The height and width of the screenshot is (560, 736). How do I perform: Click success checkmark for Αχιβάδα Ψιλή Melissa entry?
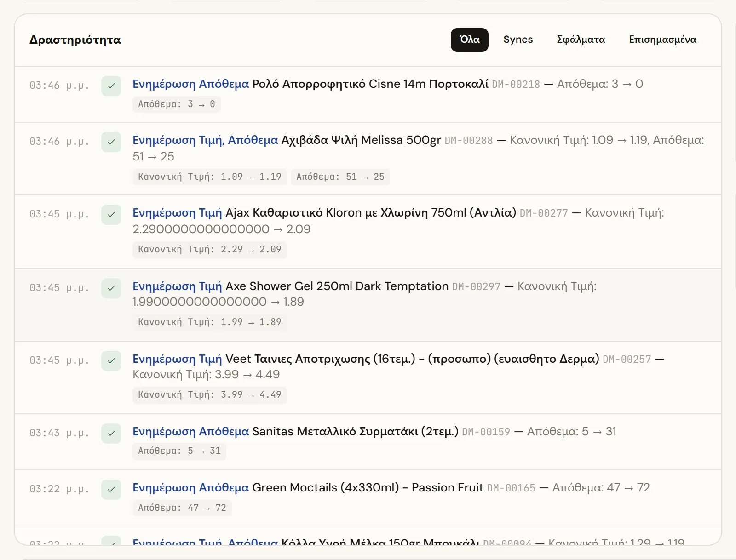pyautogui.click(x=111, y=142)
